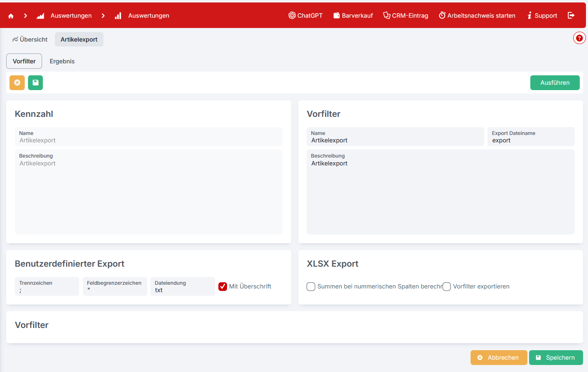Click the home icon in breadcrumb
This screenshot has height=372, width=588.
(x=11, y=16)
